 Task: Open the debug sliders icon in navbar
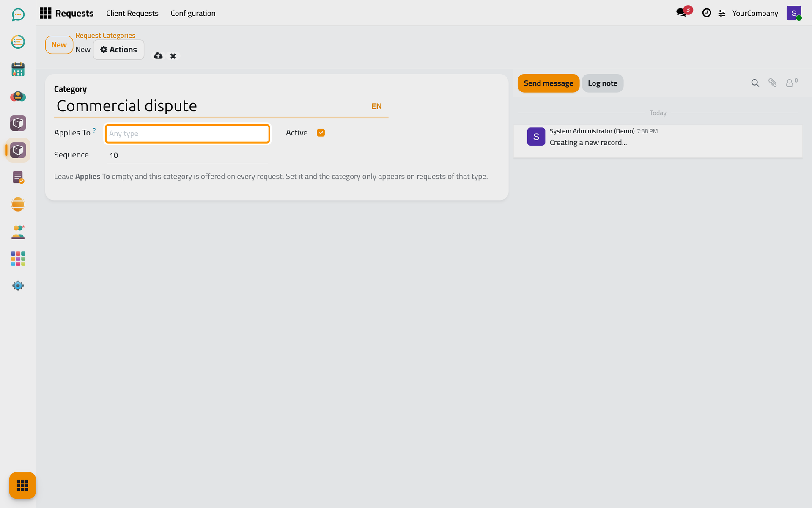click(722, 13)
